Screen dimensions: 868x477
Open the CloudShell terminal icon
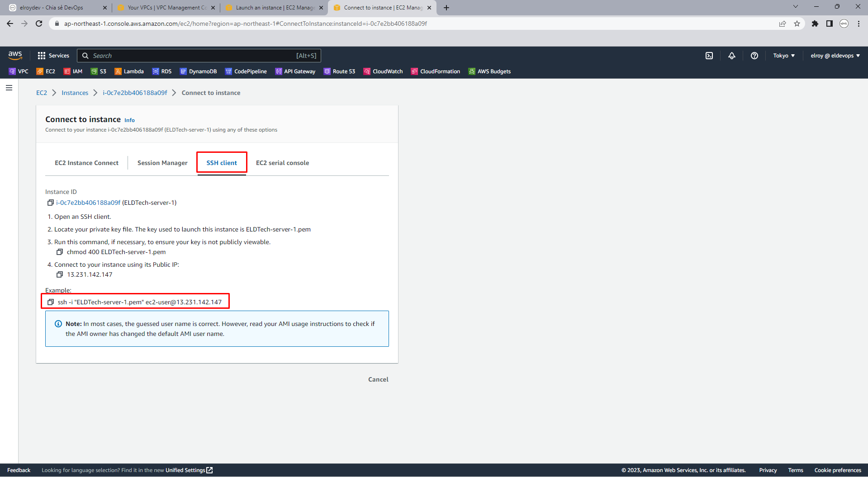click(x=709, y=56)
